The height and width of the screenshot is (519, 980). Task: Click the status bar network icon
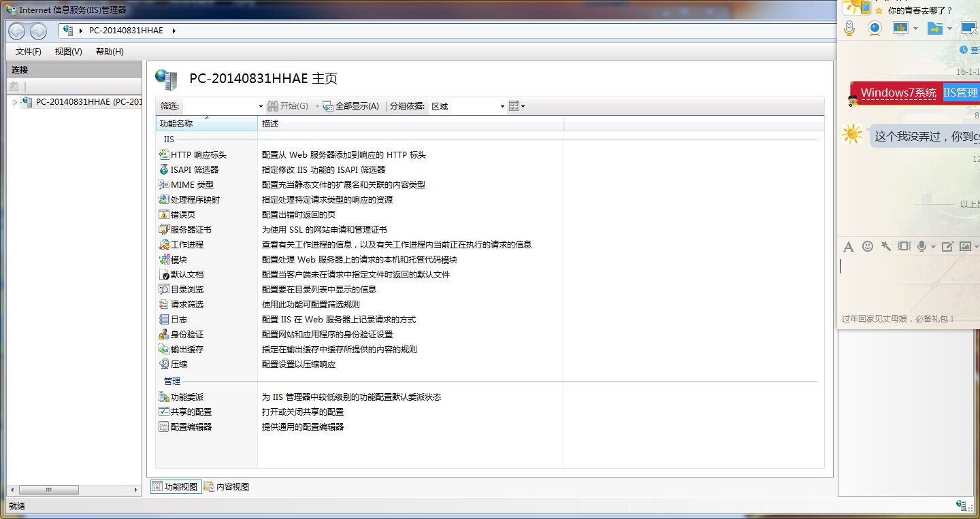point(962,505)
